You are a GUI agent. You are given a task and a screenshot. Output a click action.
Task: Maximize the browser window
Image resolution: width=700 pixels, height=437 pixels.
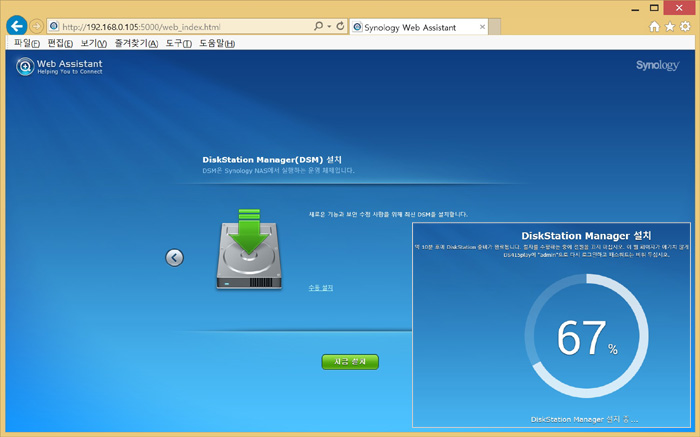tap(654, 8)
